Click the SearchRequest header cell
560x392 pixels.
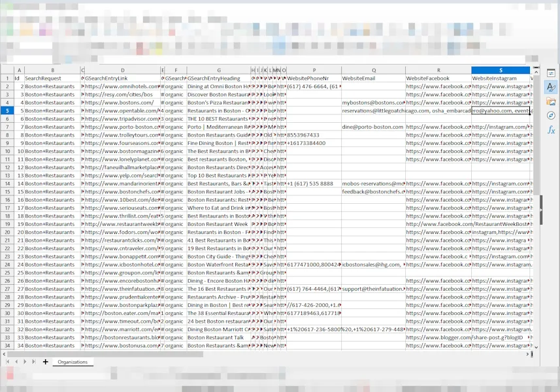coord(52,78)
